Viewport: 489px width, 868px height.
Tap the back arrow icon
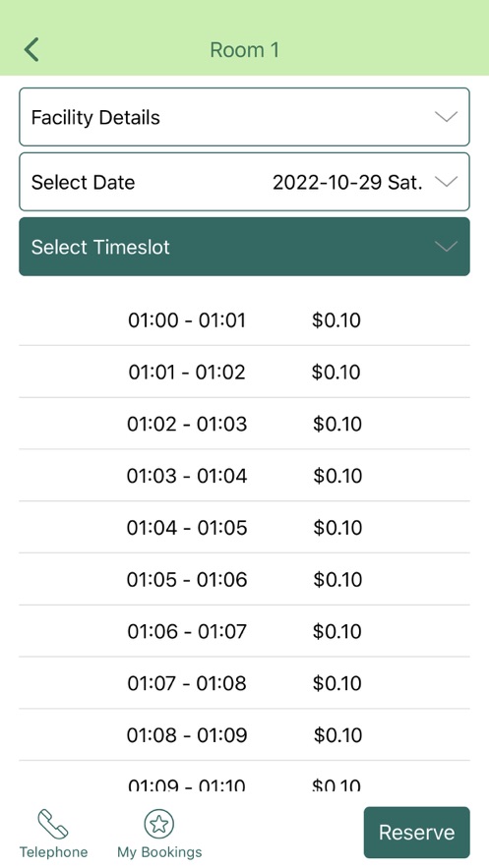click(31, 49)
